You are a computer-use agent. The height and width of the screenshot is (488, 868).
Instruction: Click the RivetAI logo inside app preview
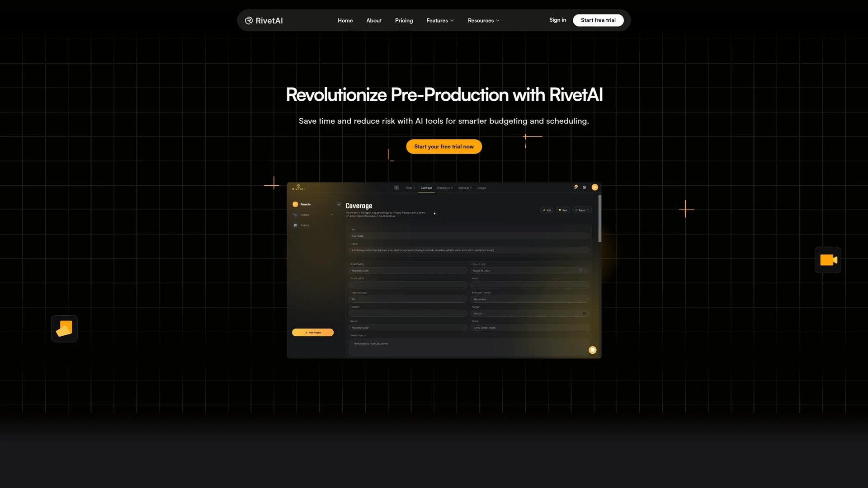298,188
